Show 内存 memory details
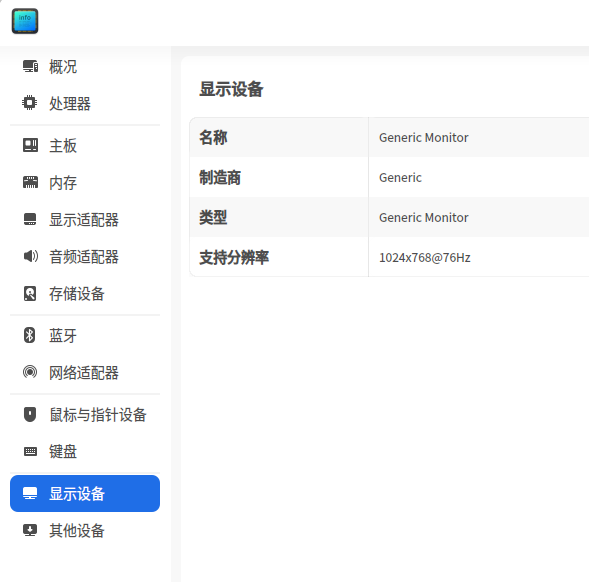Screen dimensions: 589x582 [85, 183]
